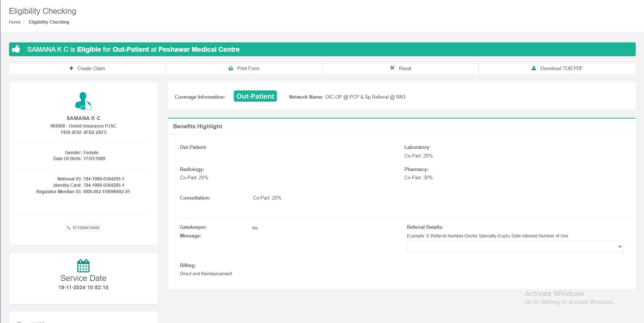Click the National ID value 784-1989-0364295-1
Screen dimensions: 644x323
[104, 179]
